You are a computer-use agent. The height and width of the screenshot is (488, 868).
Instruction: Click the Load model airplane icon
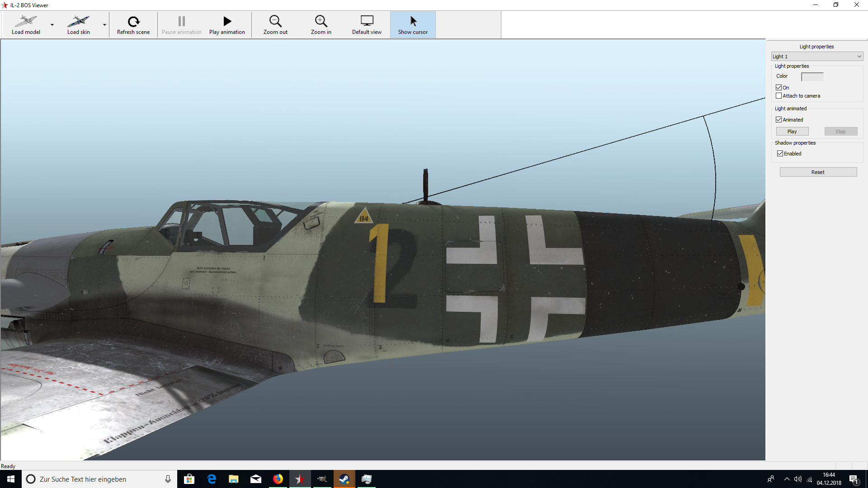[26, 21]
